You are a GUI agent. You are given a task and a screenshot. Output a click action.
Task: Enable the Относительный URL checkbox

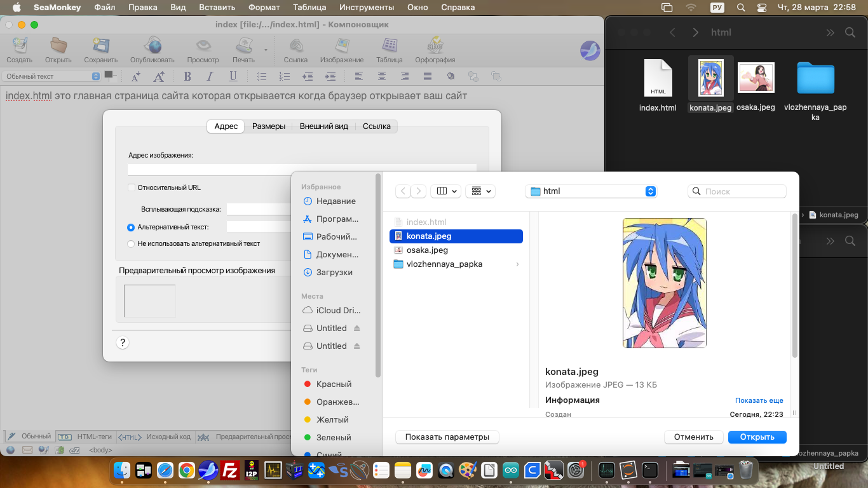point(132,187)
